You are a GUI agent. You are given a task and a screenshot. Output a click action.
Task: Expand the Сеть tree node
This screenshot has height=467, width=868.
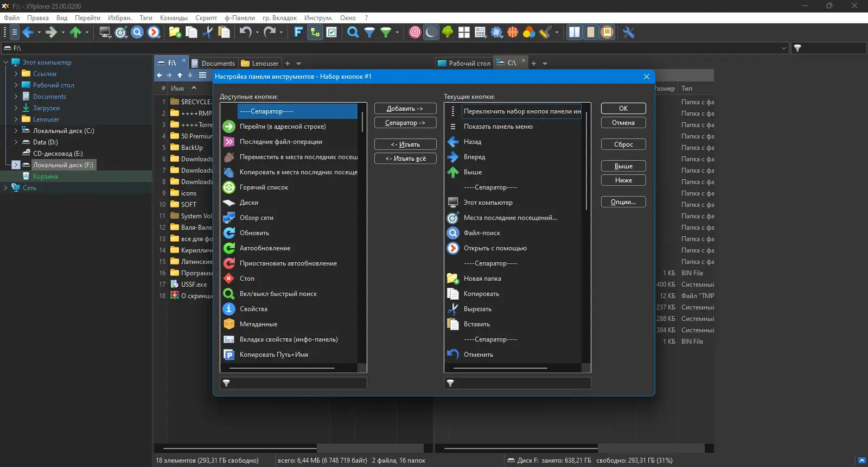pos(5,188)
